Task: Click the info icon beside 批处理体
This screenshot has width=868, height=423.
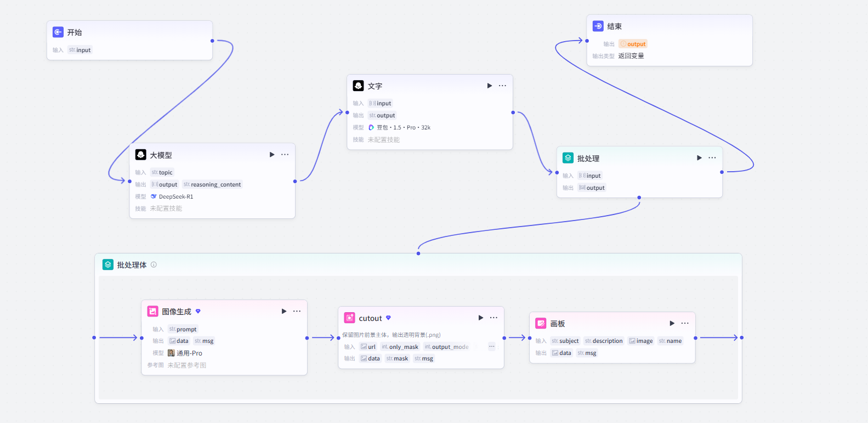Action: tap(154, 264)
